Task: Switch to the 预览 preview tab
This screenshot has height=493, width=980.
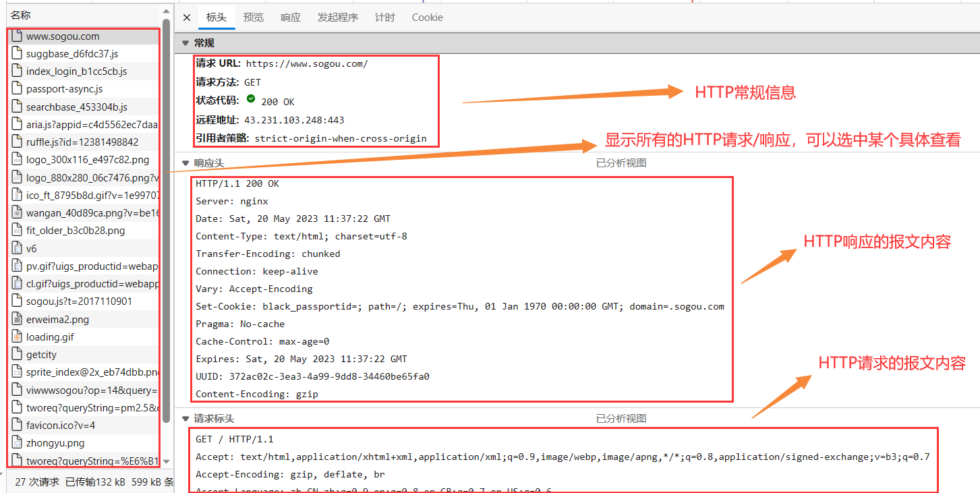Action: (254, 18)
